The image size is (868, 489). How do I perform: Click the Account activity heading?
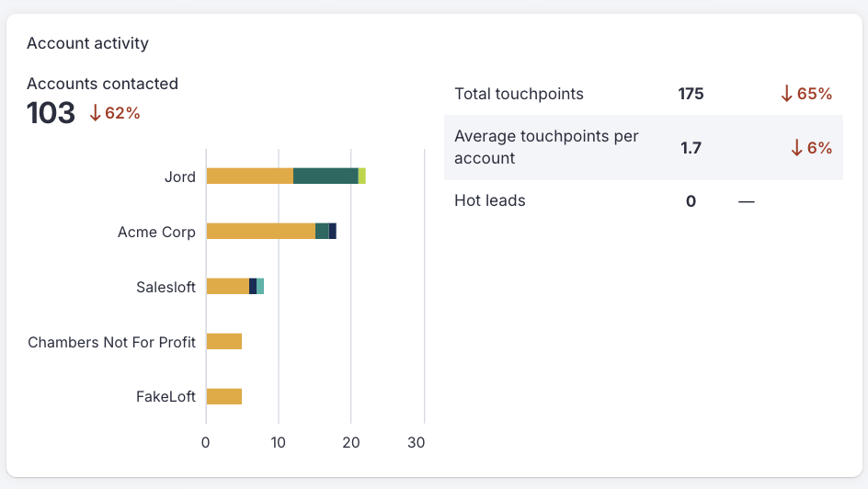tap(87, 43)
